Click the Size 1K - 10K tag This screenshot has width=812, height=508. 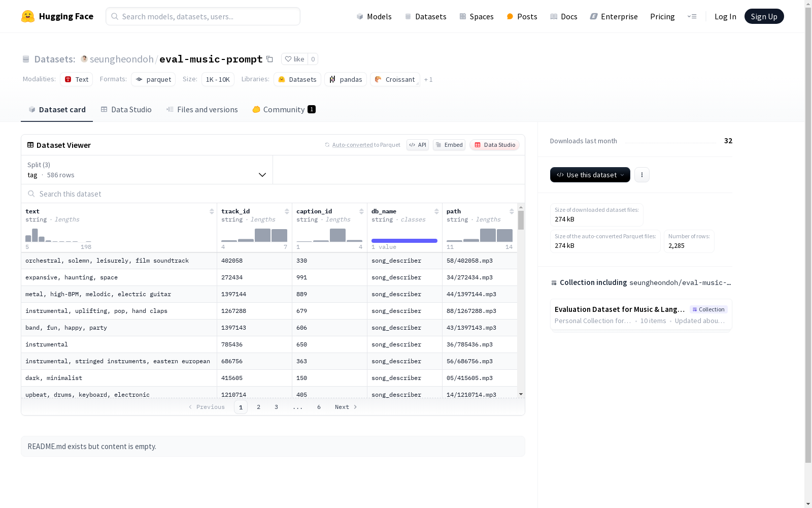pyautogui.click(x=218, y=79)
